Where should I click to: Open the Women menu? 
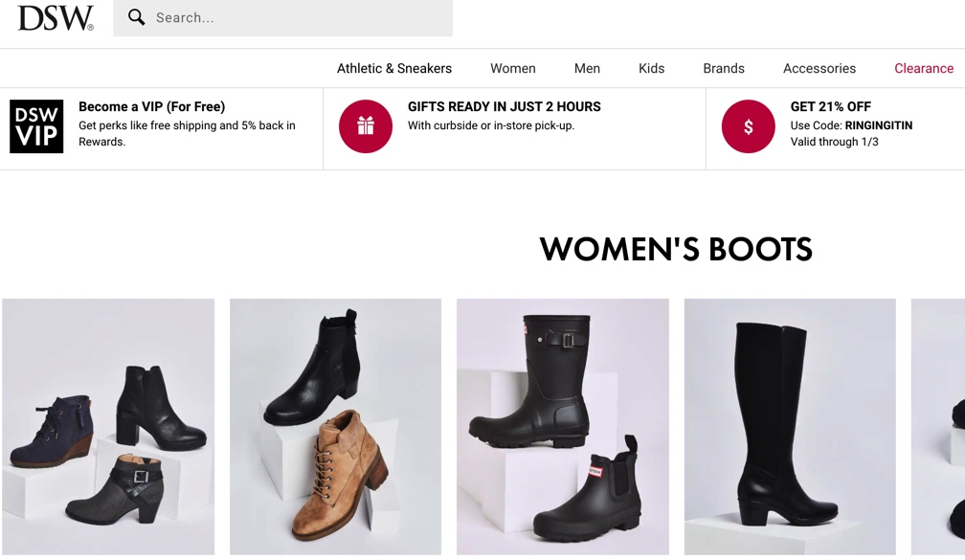tap(513, 68)
